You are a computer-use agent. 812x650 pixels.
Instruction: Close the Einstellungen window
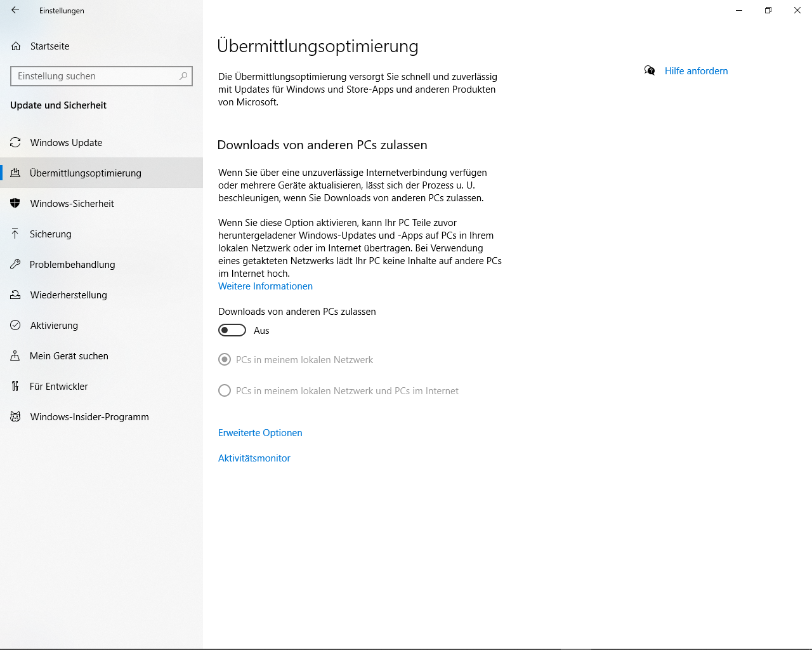tap(797, 10)
